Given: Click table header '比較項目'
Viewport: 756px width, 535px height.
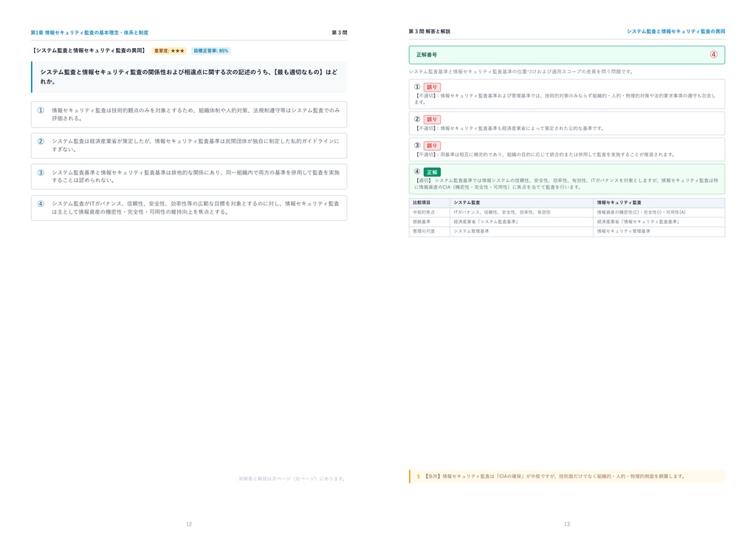Looking at the screenshot, I should point(422,202).
